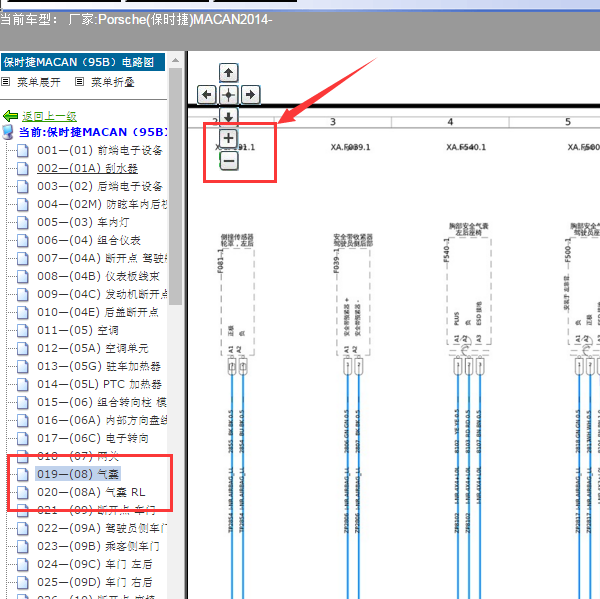Click document icon beside 005—(03) 车内灯
Screen dimensions: 600x599
23,222
